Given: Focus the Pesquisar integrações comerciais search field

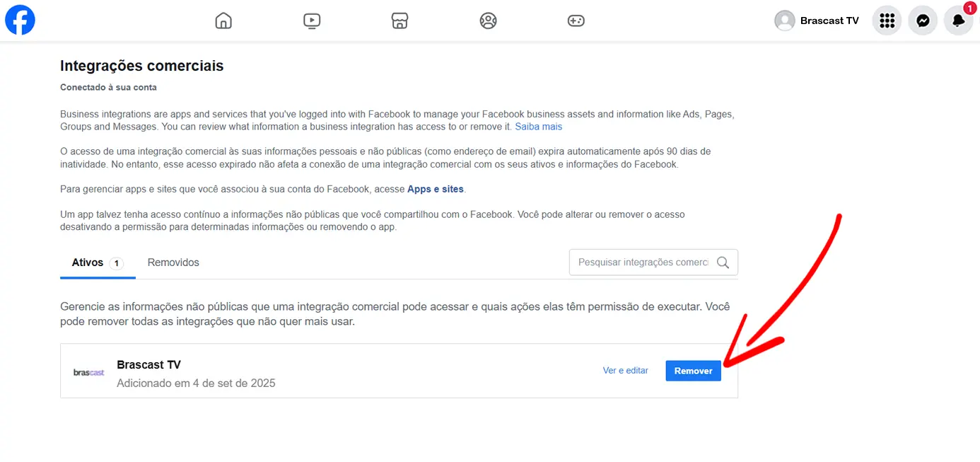Looking at the screenshot, I should click(x=642, y=262).
